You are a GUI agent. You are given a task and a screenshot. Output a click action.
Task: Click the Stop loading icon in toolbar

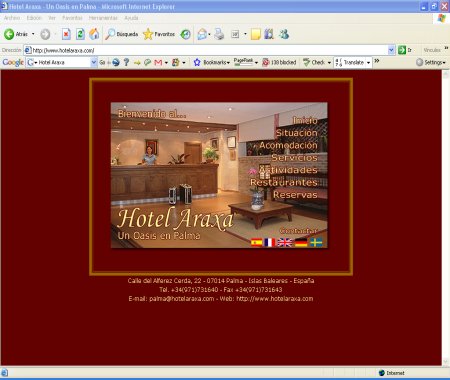coord(66,34)
